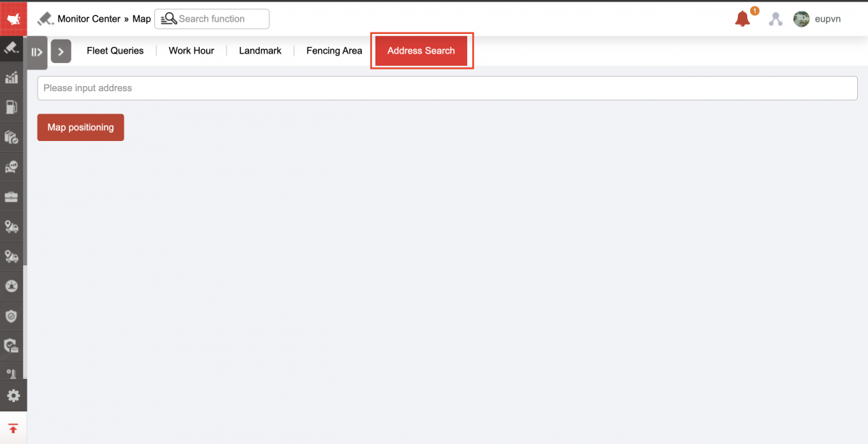Viewport: 868px width, 444px height.
Task: Click the address input field
Action: pyautogui.click(x=448, y=88)
